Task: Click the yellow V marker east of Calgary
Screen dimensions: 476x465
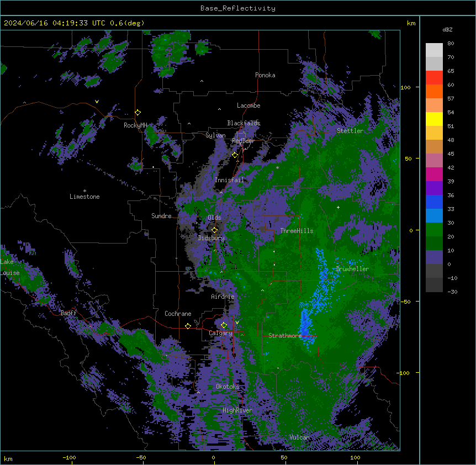Action: (237, 323)
